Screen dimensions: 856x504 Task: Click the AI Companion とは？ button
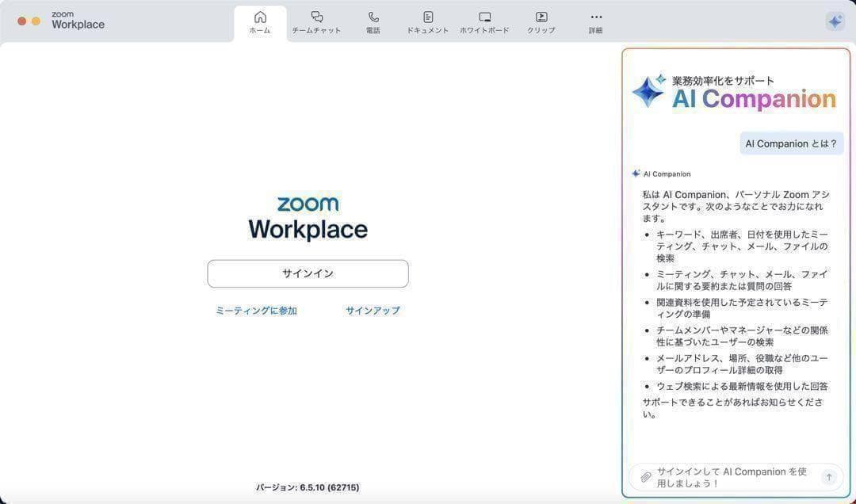point(790,143)
